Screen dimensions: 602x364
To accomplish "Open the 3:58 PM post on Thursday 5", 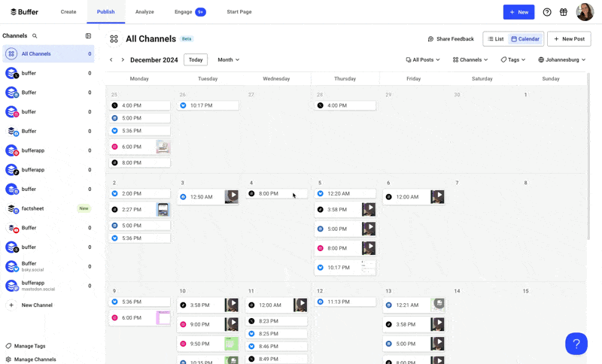I will click(345, 210).
